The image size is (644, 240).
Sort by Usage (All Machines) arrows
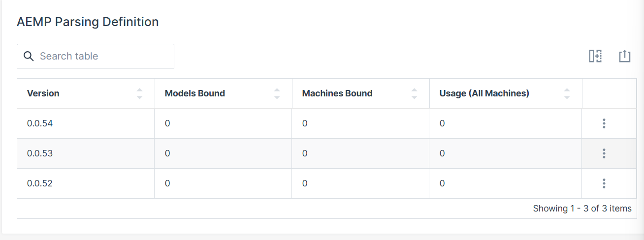[x=567, y=93]
